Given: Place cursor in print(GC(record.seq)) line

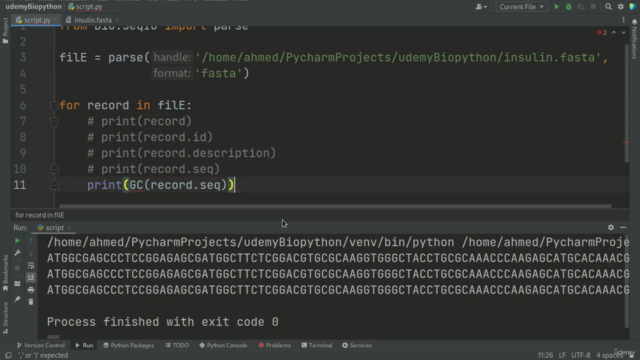Looking at the screenshot, I should click(x=160, y=185).
